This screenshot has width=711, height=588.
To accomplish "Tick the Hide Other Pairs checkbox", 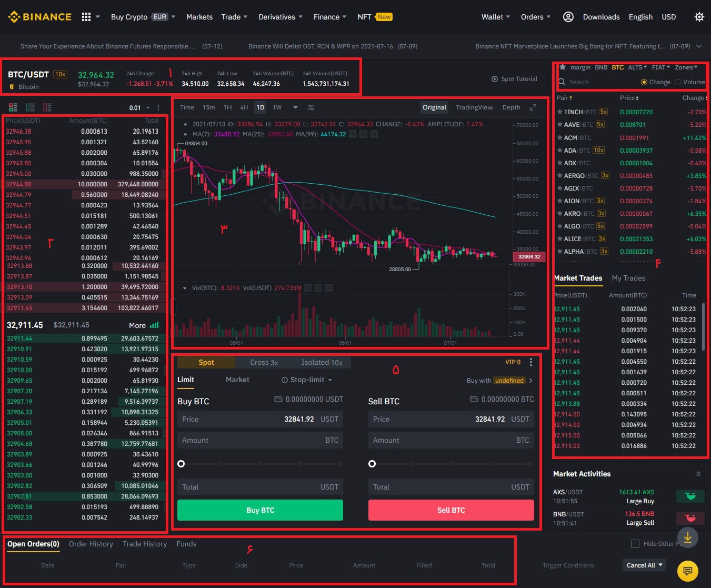I will 635,544.
